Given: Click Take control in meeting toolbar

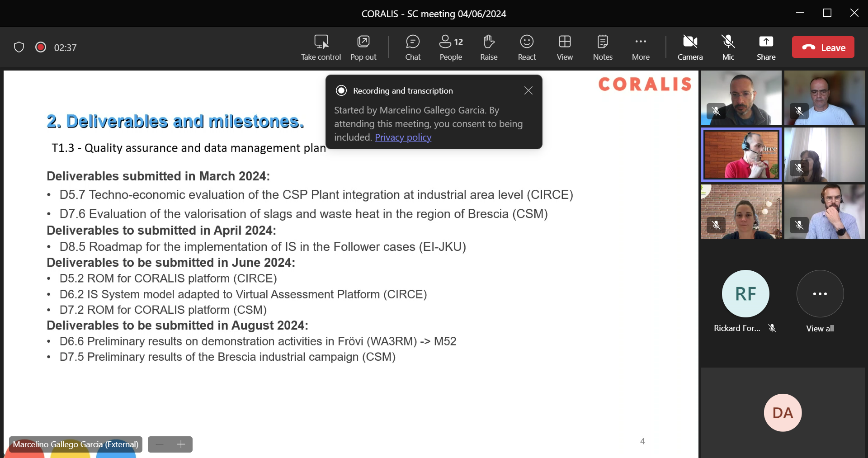Looking at the screenshot, I should point(321,47).
